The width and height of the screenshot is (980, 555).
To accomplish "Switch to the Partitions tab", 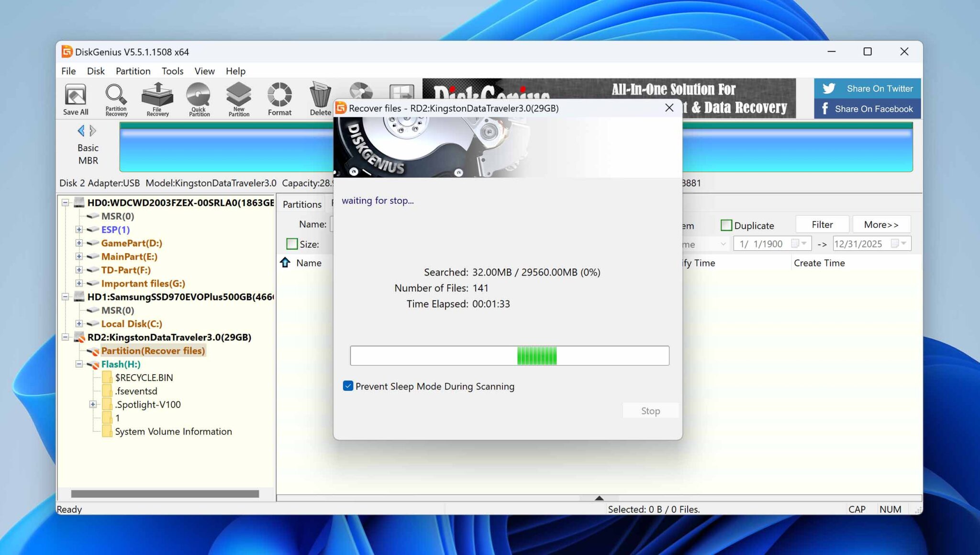I will (x=301, y=204).
